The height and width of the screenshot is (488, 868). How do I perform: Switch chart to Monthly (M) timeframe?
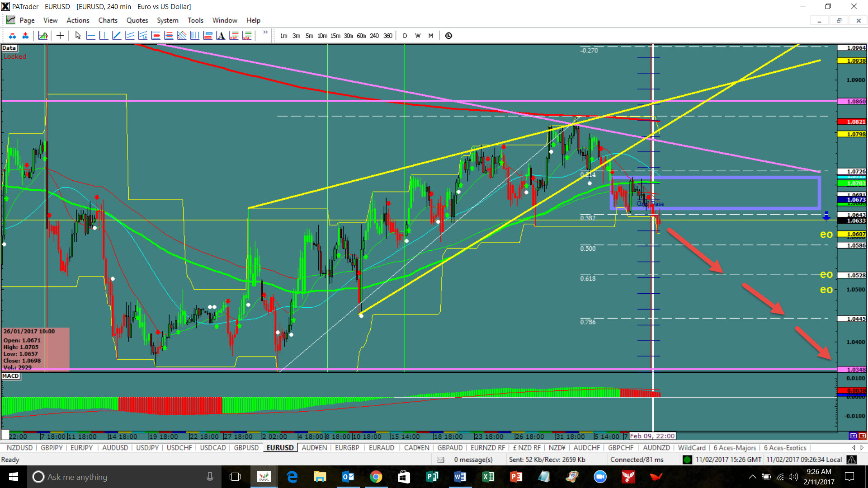[431, 36]
